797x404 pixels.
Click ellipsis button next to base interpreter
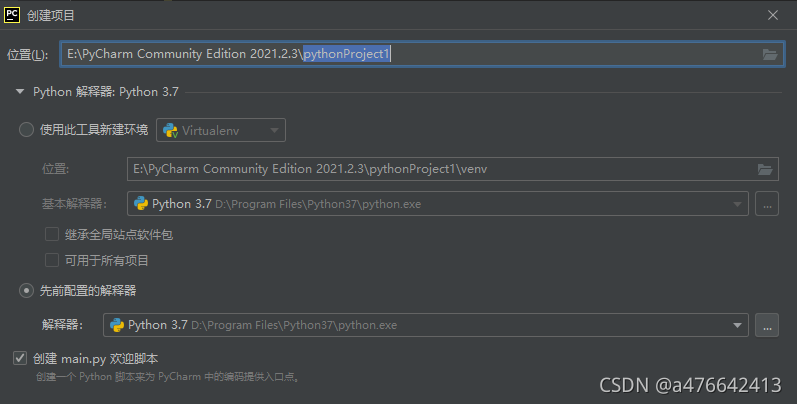tap(767, 204)
